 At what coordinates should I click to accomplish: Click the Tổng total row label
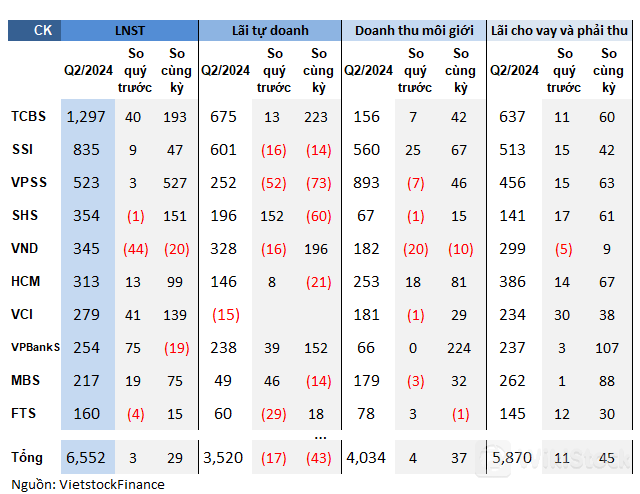[x=27, y=457]
